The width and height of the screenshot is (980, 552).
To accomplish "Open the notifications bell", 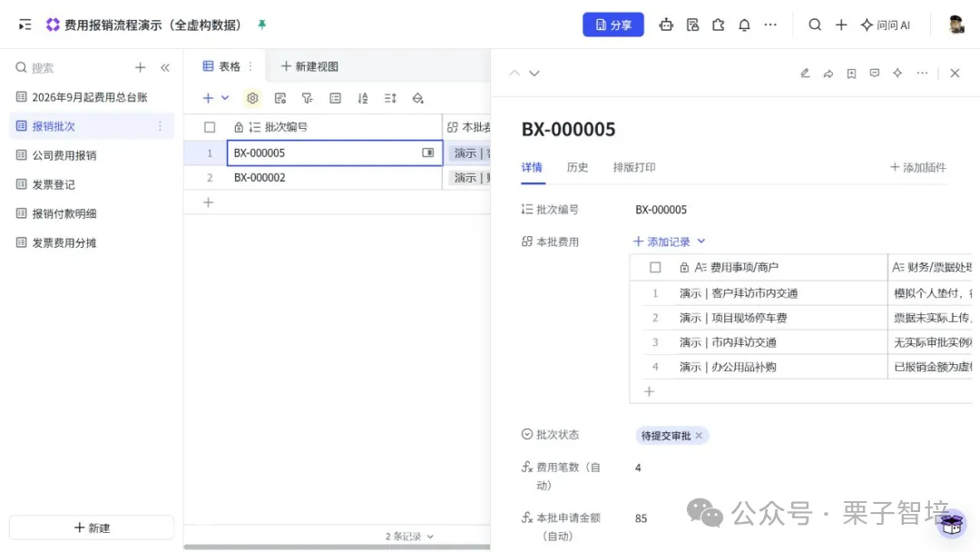I will pos(744,25).
